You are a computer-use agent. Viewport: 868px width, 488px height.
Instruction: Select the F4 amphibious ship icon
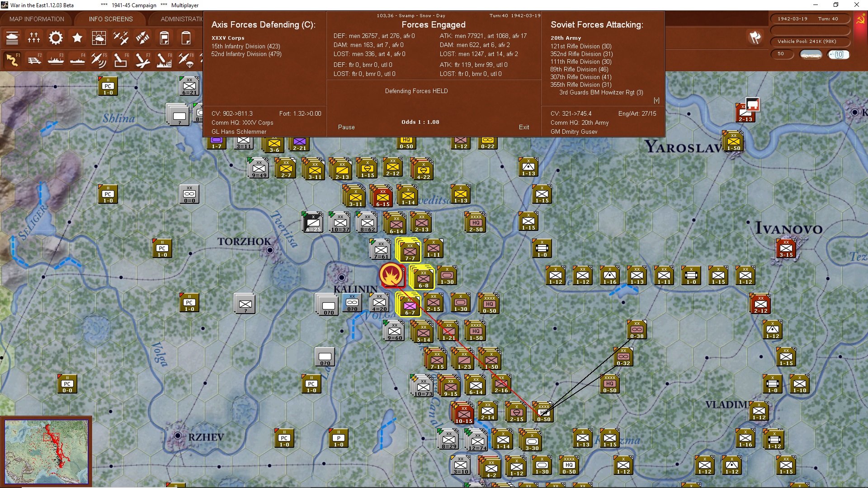pyautogui.click(x=77, y=60)
